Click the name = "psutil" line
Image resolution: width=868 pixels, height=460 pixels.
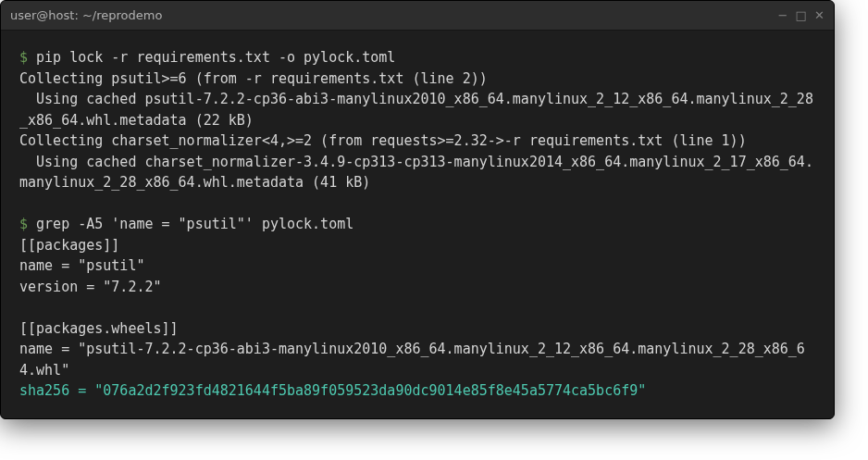[82, 266]
